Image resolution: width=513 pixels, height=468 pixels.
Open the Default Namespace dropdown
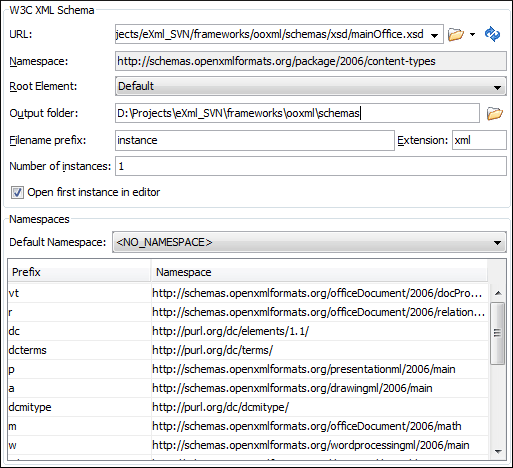coord(309,242)
